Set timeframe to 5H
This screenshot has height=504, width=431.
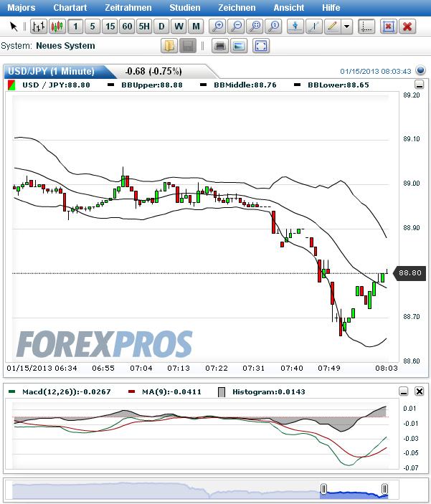coord(144,27)
